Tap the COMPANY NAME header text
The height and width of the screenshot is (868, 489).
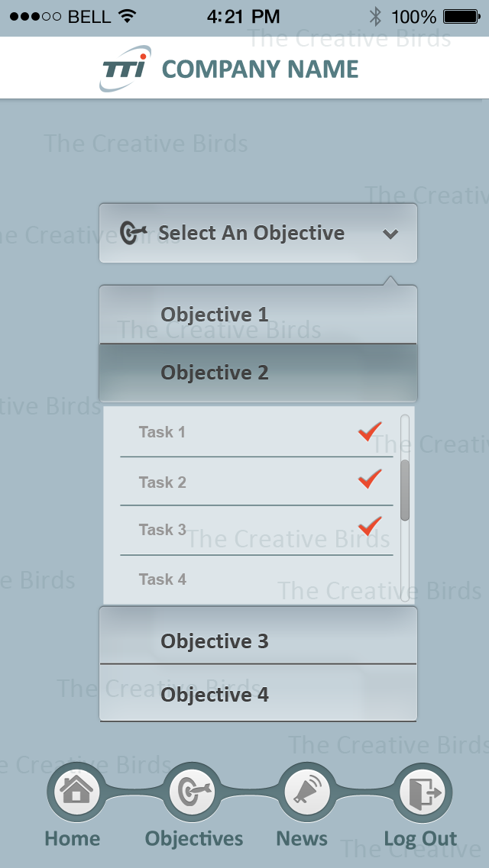coord(260,69)
